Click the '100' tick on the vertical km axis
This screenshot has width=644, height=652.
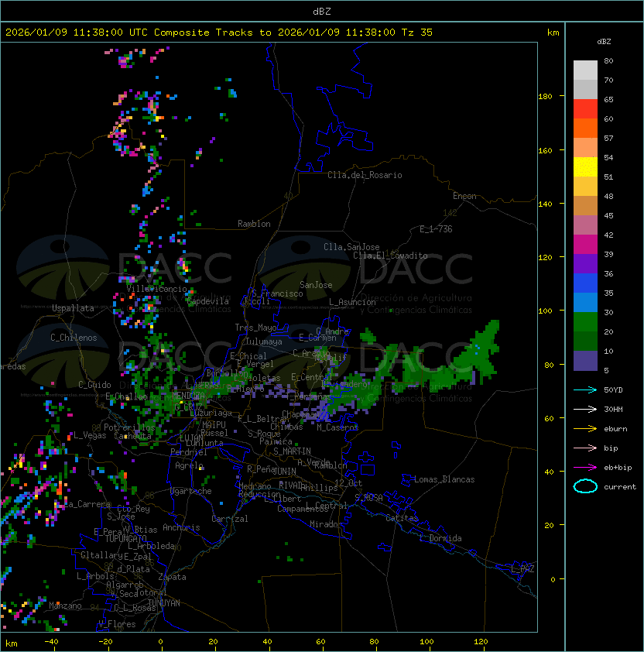(545, 311)
